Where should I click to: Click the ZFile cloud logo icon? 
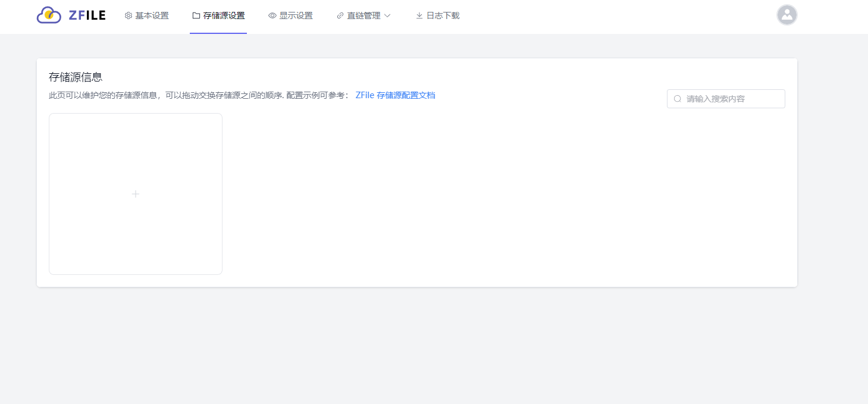coord(49,15)
